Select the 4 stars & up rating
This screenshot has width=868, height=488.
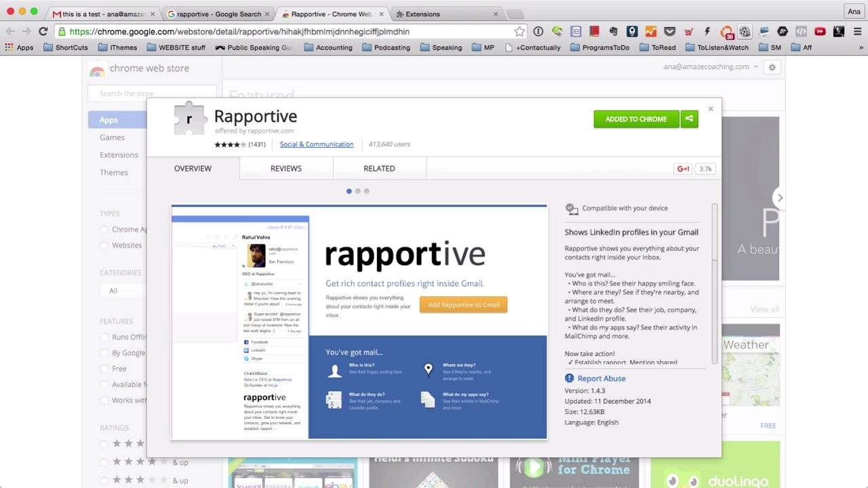(x=104, y=462)
